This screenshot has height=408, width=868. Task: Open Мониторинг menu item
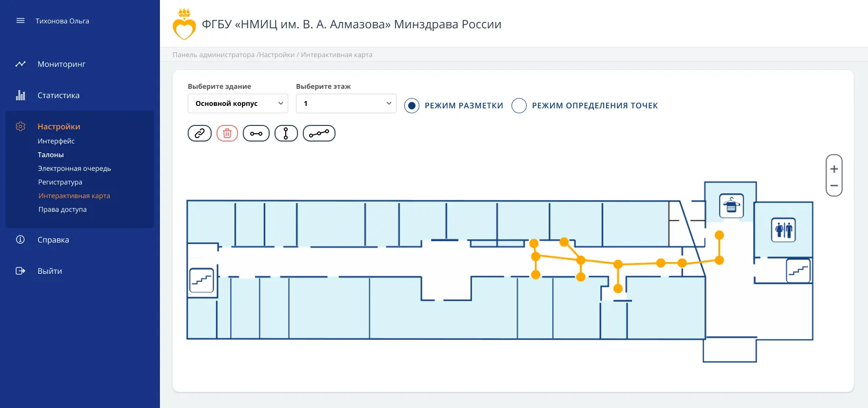[x=61, y=64]
